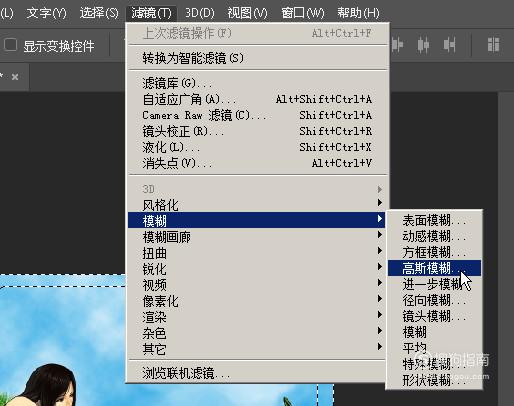The width and height of the screenshot is (514, 406).
Task: Choose plain 模糊 in the submenu
Action: point(434,332)
